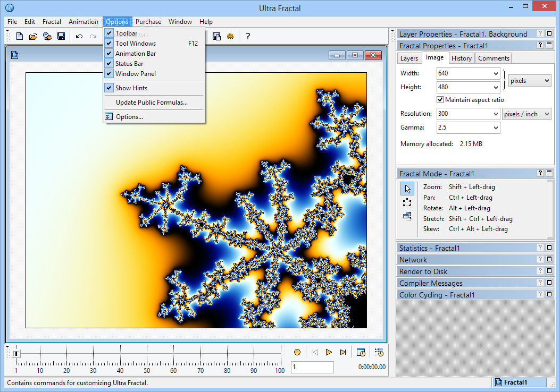560x392 pixels.
Task: Click help icon on Fractal Mode panel
Action: pyautogui.click(x=540, y=173)
